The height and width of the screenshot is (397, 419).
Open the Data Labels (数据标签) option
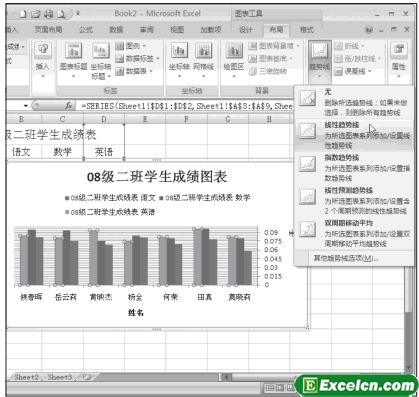(137, 59)
